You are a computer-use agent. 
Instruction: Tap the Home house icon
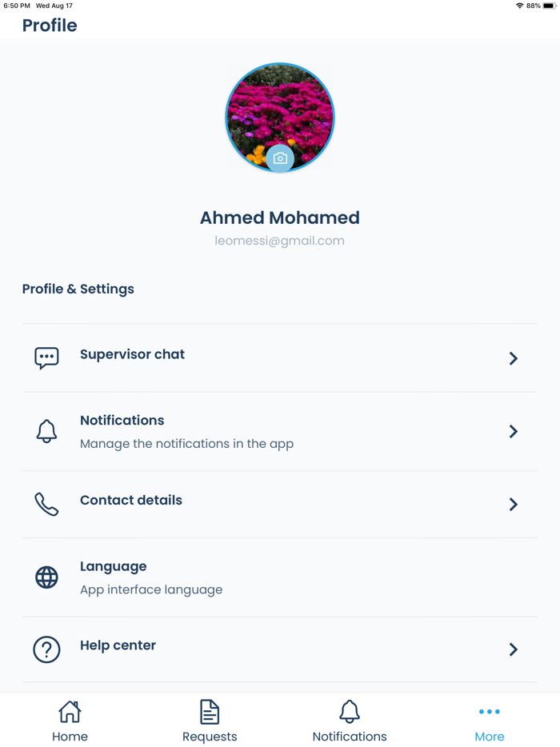[x=70, y=711]
